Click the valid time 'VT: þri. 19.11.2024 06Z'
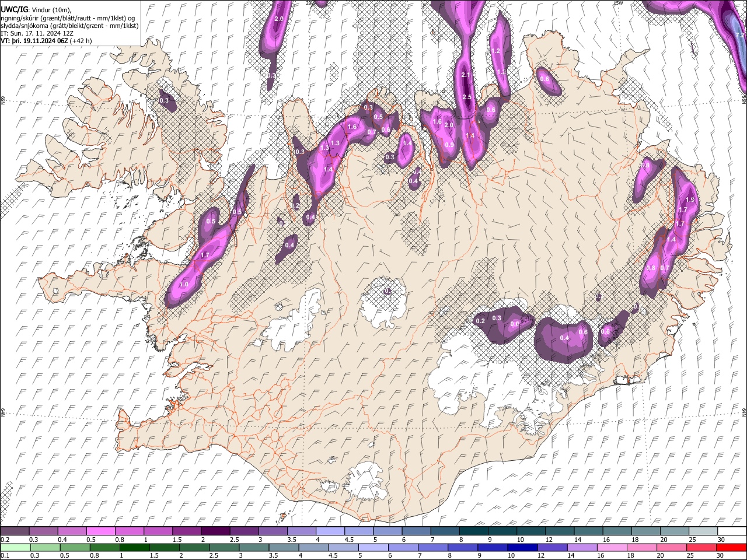This screenshot has width=747, height=560. [34, 41]
